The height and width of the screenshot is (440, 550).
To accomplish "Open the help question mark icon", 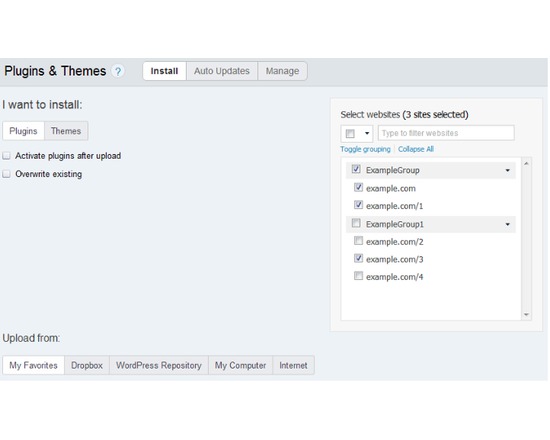I will (118, 71).
